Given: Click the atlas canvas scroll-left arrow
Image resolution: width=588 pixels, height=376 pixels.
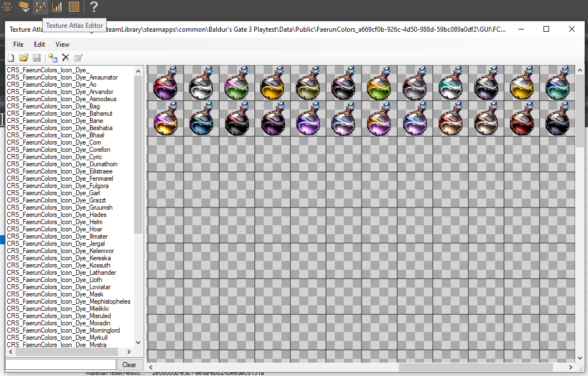Looking at the screenshot, I should click(x=151, y=367).
